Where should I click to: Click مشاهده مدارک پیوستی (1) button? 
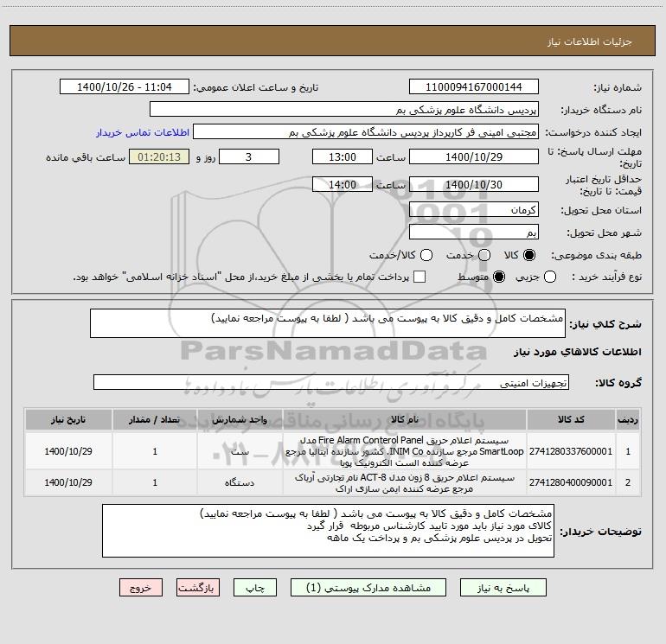tap(368, 588)
